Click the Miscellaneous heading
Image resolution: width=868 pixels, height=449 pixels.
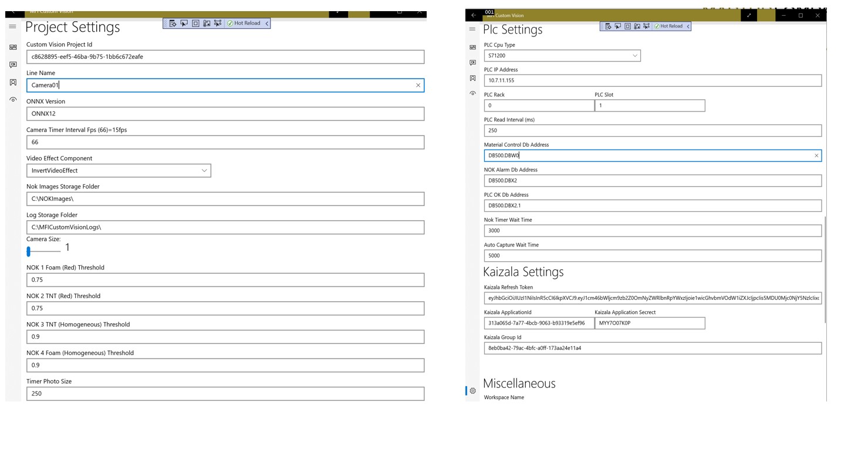[x=519, y=383]
